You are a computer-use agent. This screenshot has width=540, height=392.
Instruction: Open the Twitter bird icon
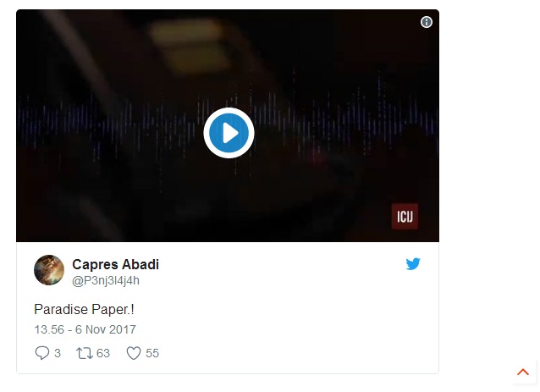(413, 264)
